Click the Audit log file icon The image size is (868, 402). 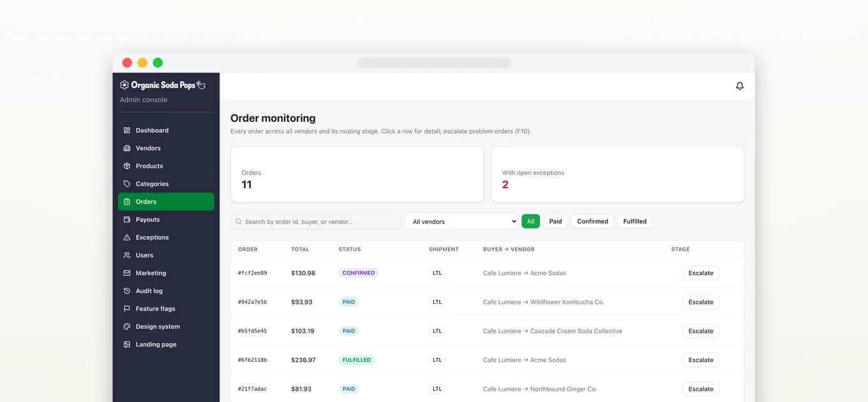(127, 291)
